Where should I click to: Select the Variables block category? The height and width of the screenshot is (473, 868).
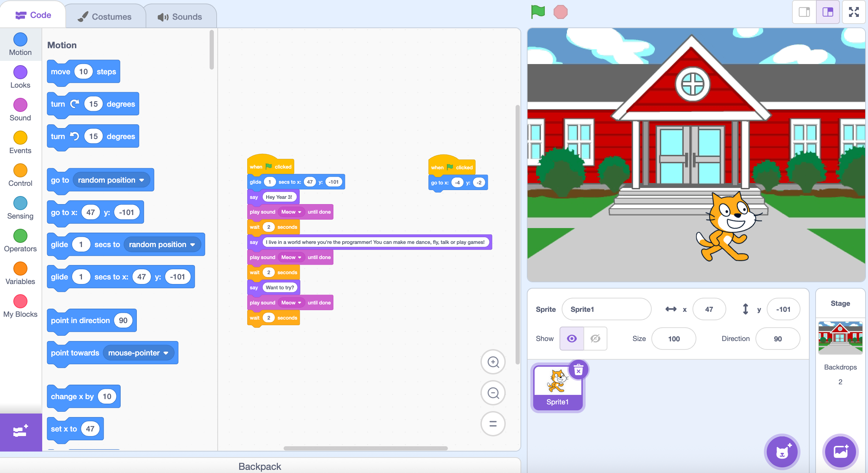(20, 273)
